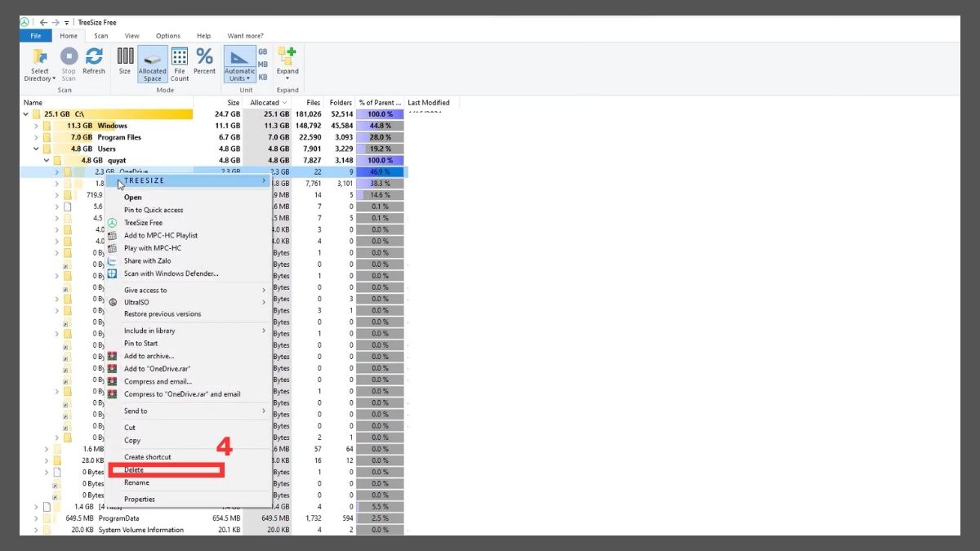Sort by the Files column header
The width and height of the screenshot is (980, 551).
coord(307,103)
